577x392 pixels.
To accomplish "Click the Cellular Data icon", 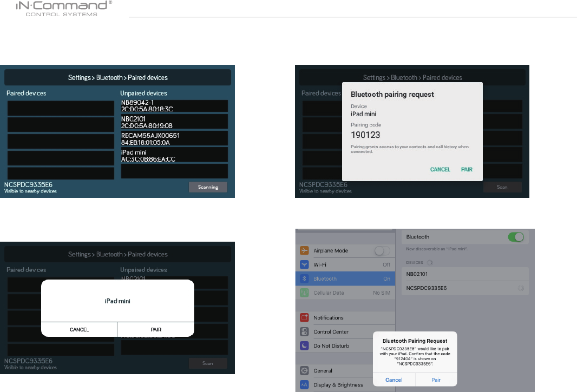I will pos(304,293).
